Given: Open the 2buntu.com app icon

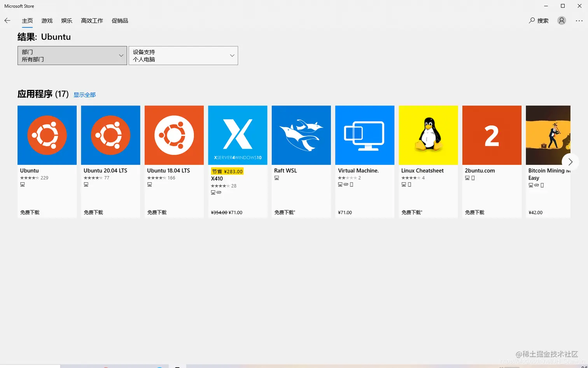Looking at the screenshot, I should tap(492, 135).
